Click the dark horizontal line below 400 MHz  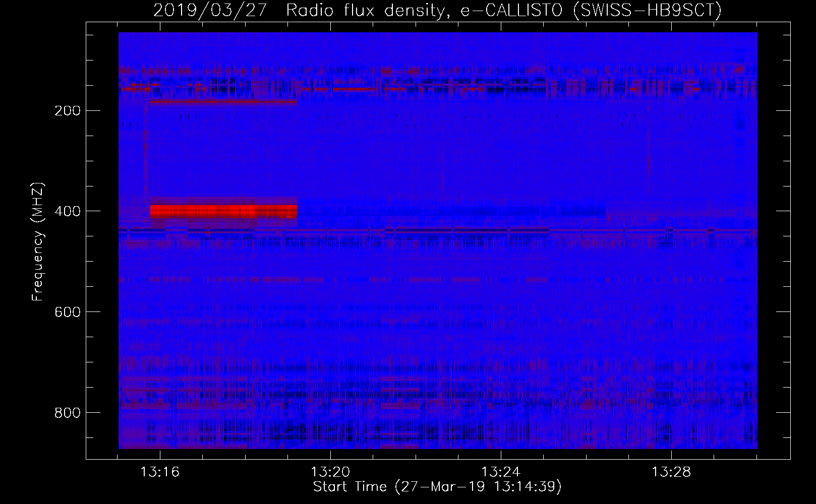tap(438, 230)
